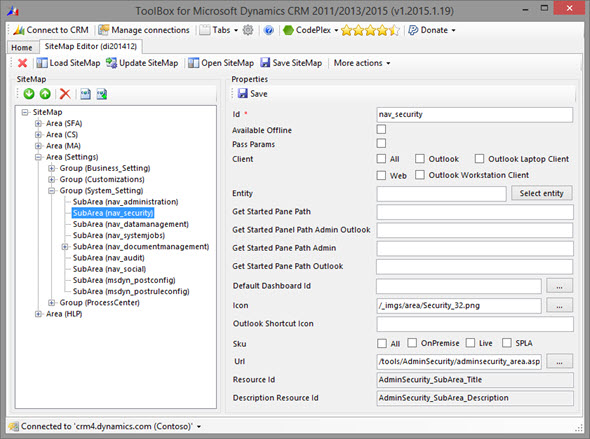590x439 pixels.
Task: Click the Get Started Pane Path field
Action: pos(474,212)
